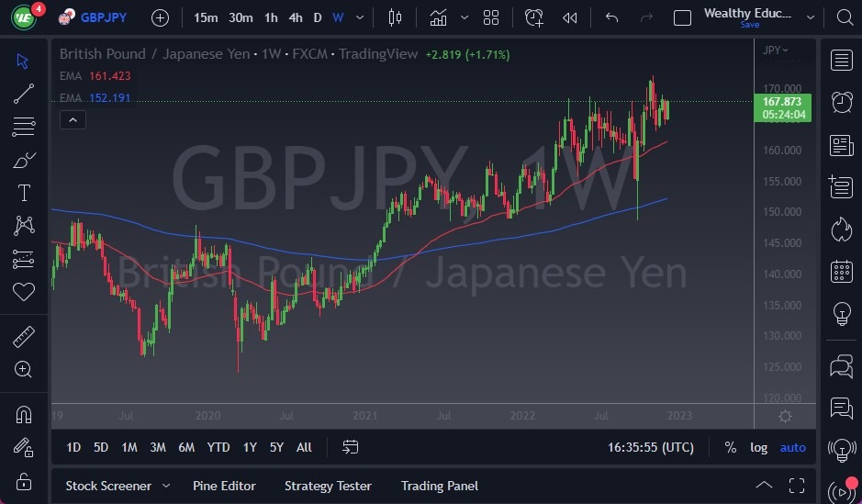Open the ideas stream panel
The image size is (862, 504).
(842, 450)
